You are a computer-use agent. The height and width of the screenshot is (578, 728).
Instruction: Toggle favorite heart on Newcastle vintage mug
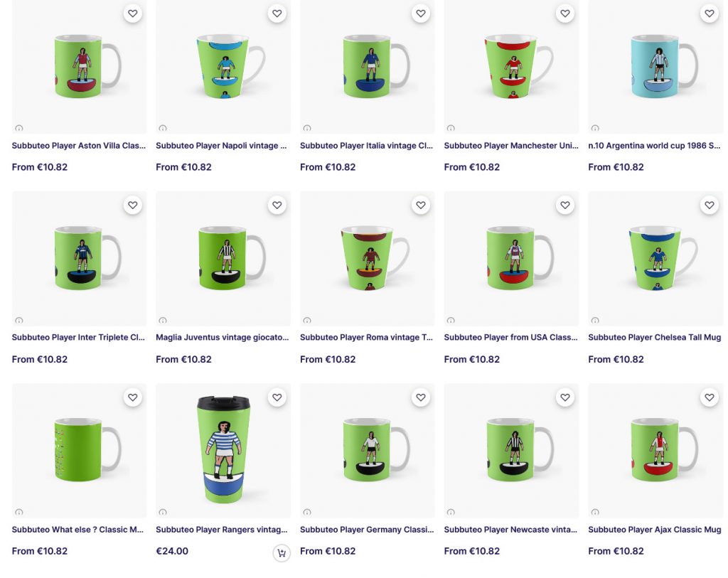tap(565, 397)
